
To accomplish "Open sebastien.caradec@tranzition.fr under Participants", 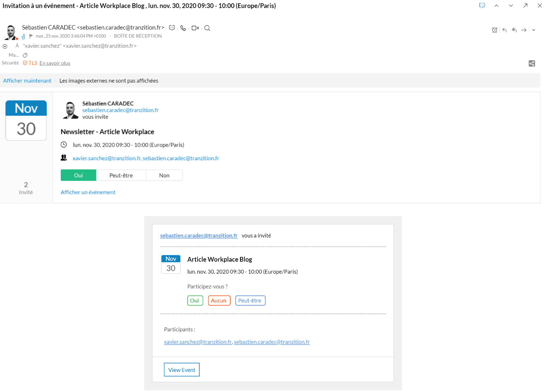I will [x=272, y=342].
